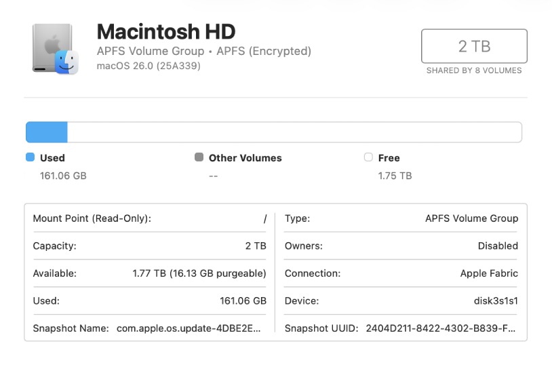The width and height of the screenshot is (552, 392).
Task: Select the macOS 26.0 (25A339) version label
Action: pos(147,68)
